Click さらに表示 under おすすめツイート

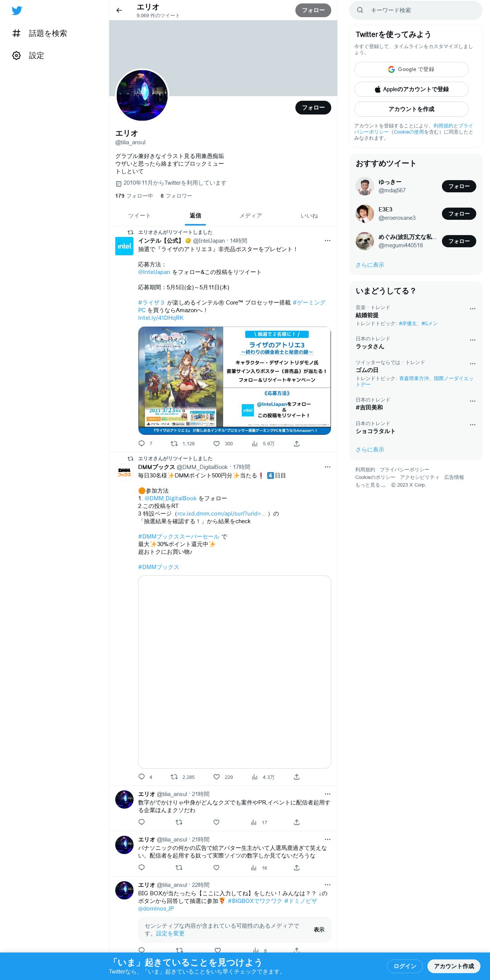(370, 264)
